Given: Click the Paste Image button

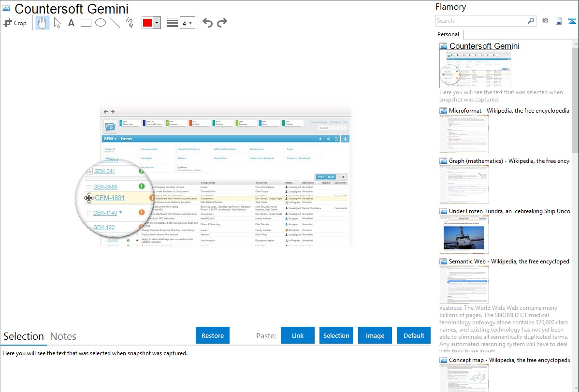Looking at the screenshot, I should (x=375, y=335).
